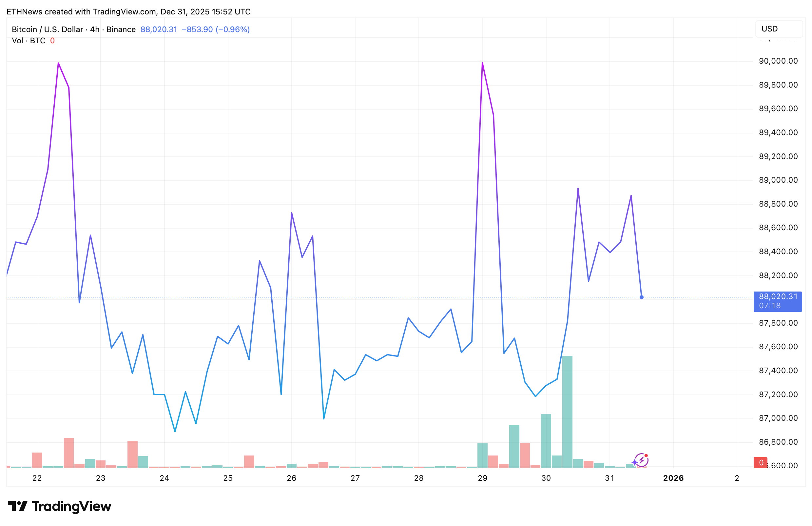Click the 87,000.00 price scale label
Image resolution: width=812 pixels, height=526 pixels.
tap(778, 418)
